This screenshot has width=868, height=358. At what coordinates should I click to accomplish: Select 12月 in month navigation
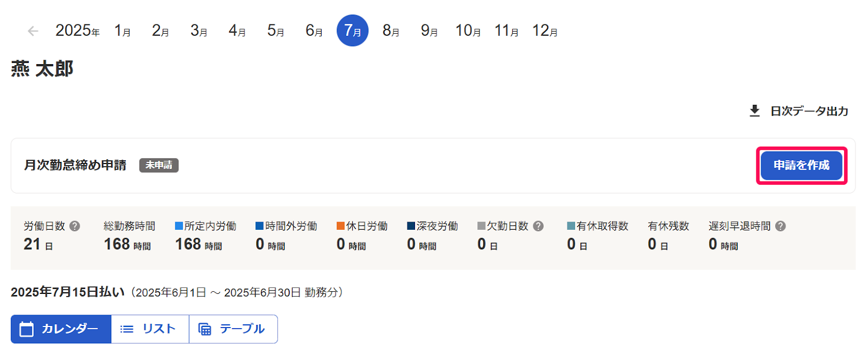545,31
